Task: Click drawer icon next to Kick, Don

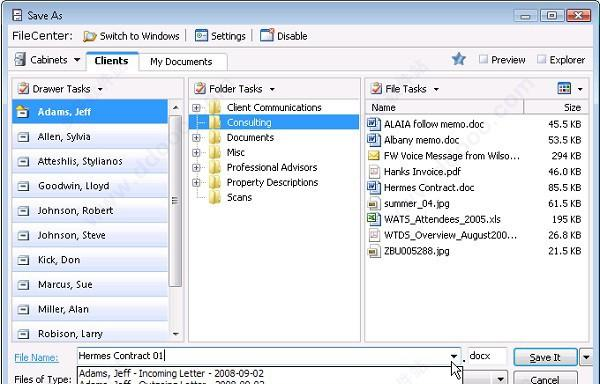Action: pos(23,260)
